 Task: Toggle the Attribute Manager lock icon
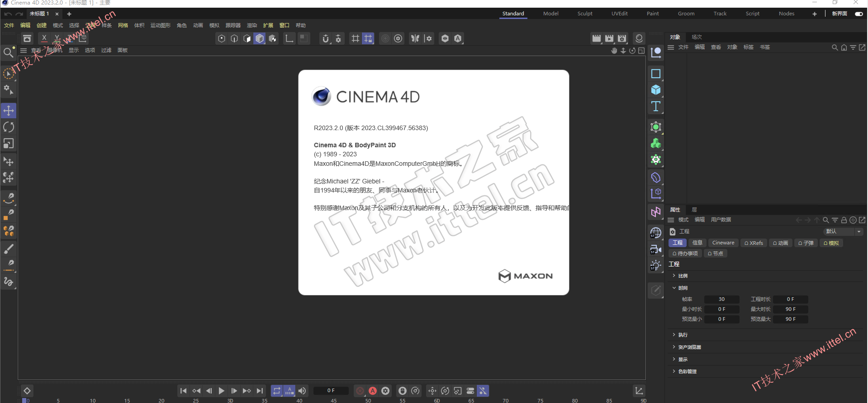pos(844,220)
